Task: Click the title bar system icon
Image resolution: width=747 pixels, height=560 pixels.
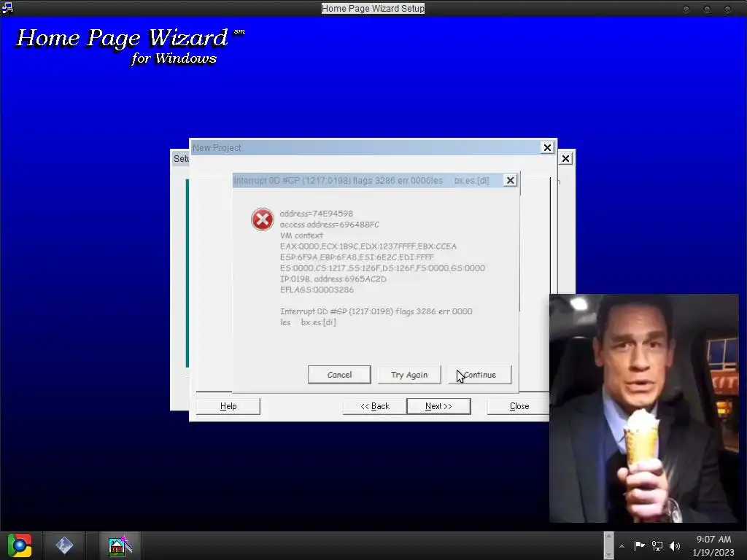Action: tap(7, 7)
